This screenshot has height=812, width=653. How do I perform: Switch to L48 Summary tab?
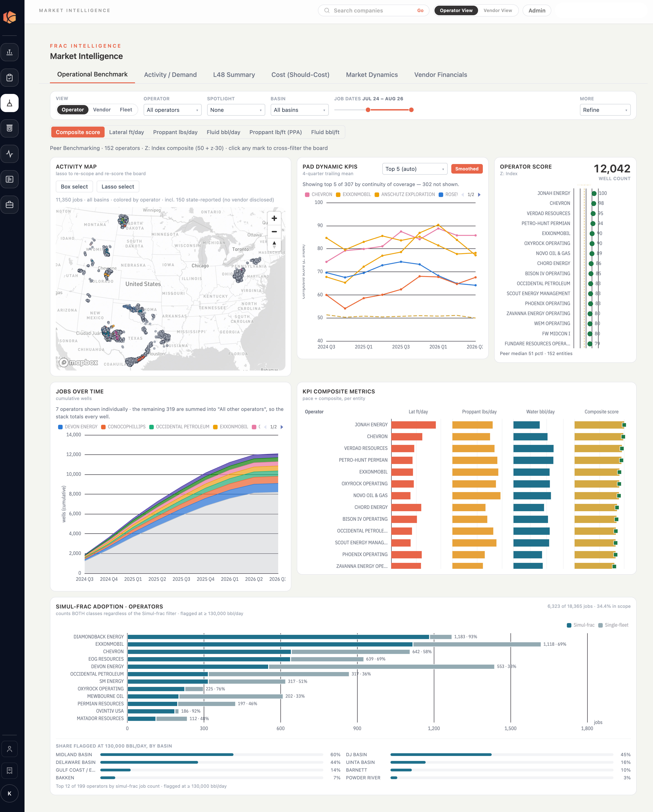tap(234, 75)
